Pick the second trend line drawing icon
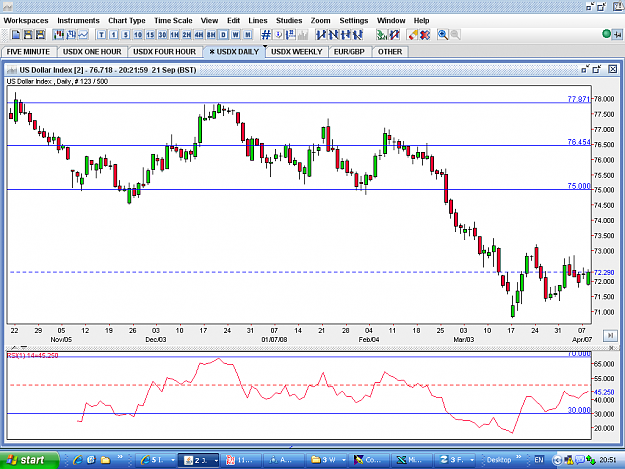 (x=334, y=35)
